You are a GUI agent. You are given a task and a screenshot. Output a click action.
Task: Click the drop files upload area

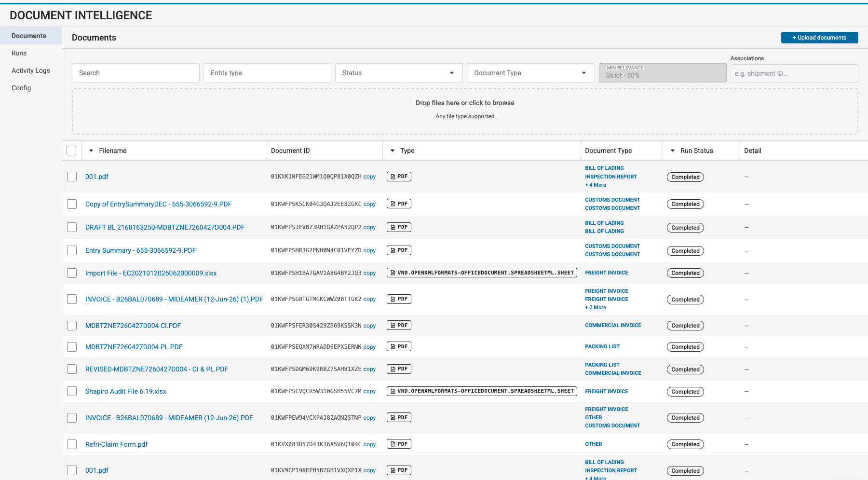click(x=465, y=111)
